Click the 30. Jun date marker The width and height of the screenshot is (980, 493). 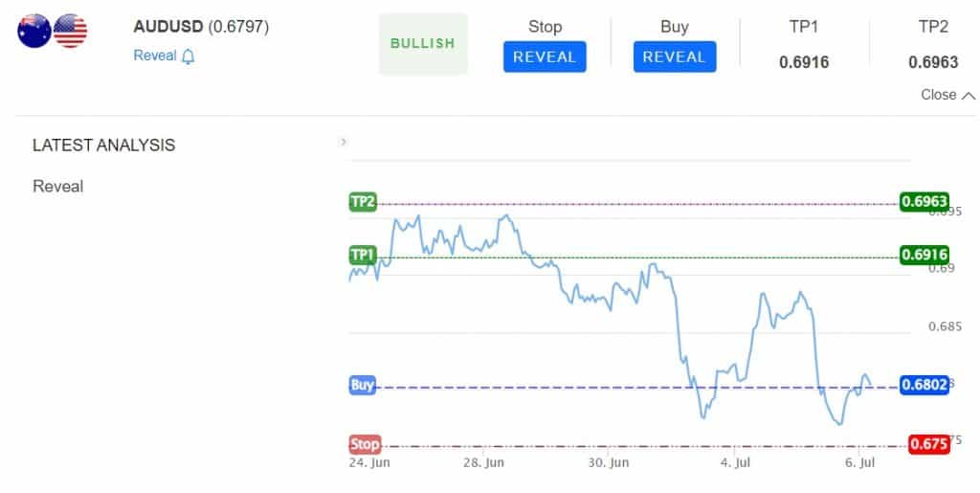pyautogui.click(x=608, y=463)
